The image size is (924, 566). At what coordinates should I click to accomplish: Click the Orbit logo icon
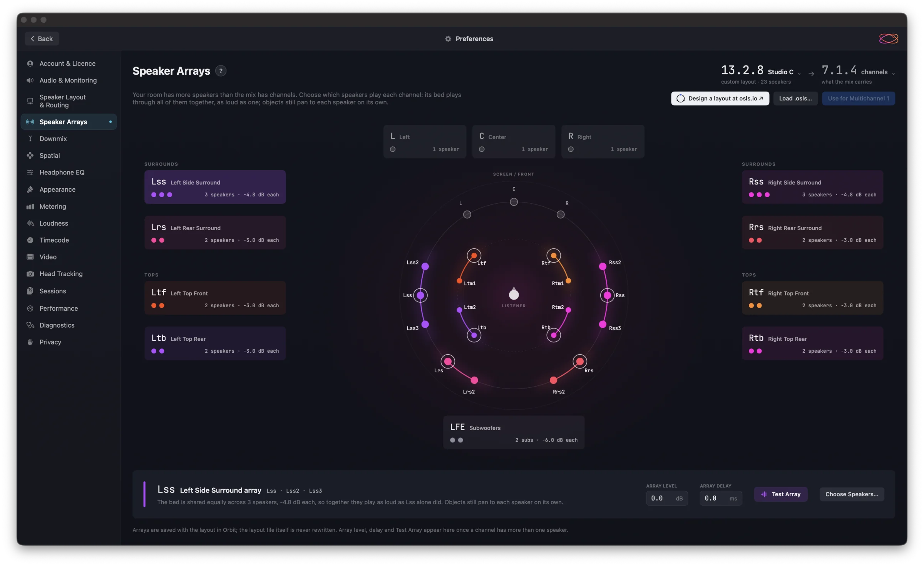click(889, 39)
